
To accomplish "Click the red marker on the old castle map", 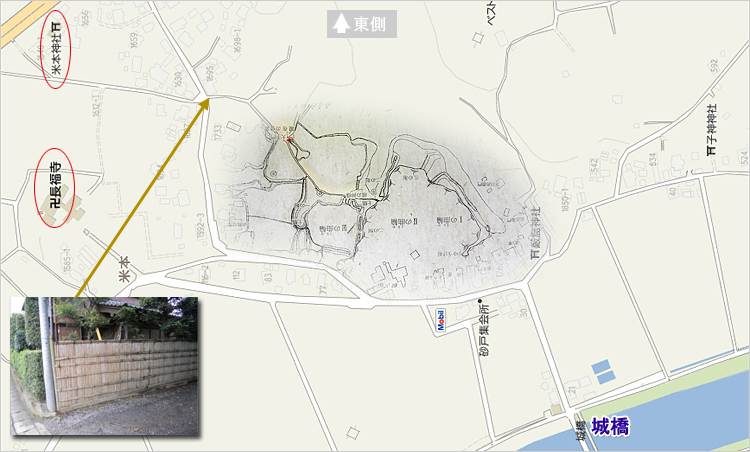I will point(289,141).
